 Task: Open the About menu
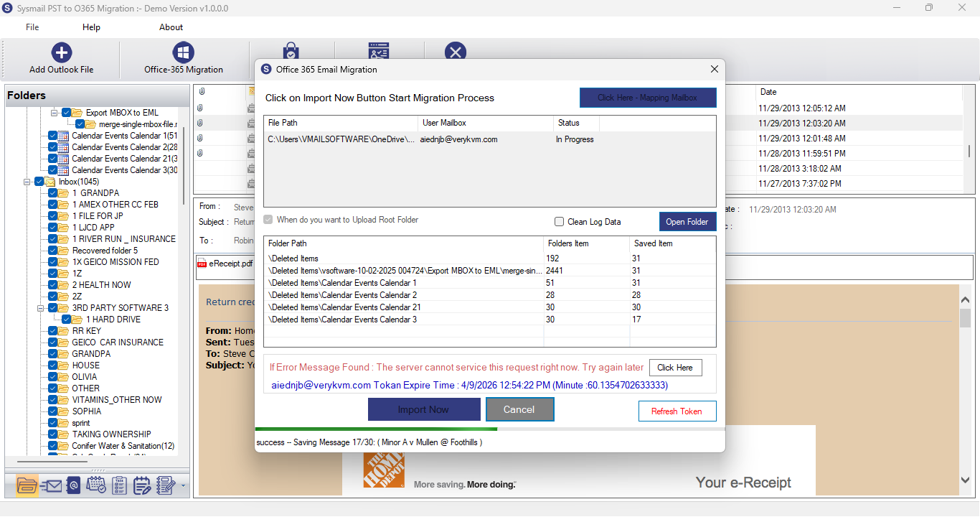pyautogui.click(x=171, y=27)
